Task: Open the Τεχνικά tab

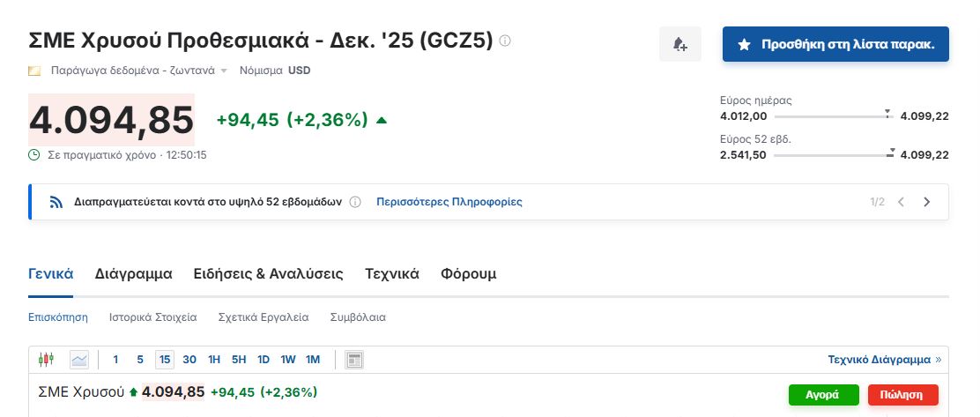Action: (x=391, y=273)
